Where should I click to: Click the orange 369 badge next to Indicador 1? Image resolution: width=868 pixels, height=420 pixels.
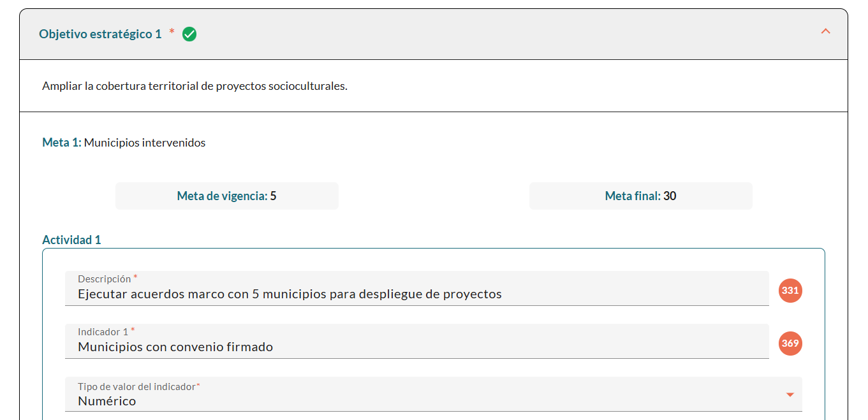pyautogui.click(x=790, y=343)
